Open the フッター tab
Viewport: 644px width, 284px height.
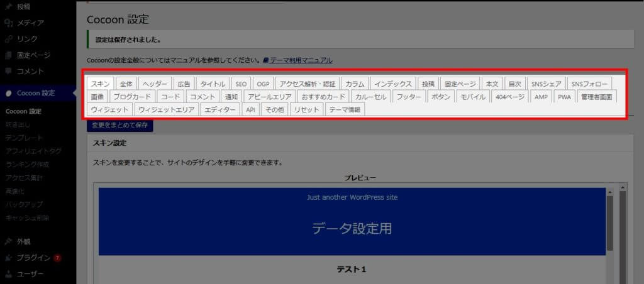pyautogui.click(x=409, y=97)
